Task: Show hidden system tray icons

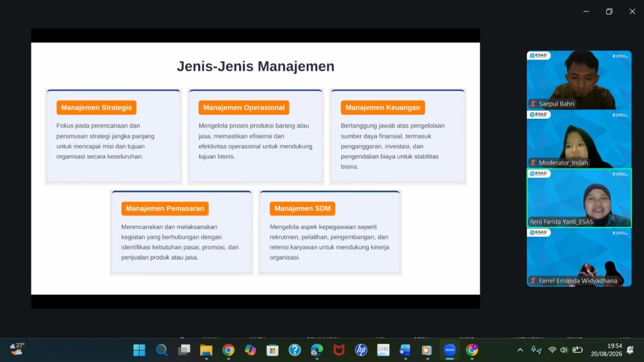Action: pos(520,350)
